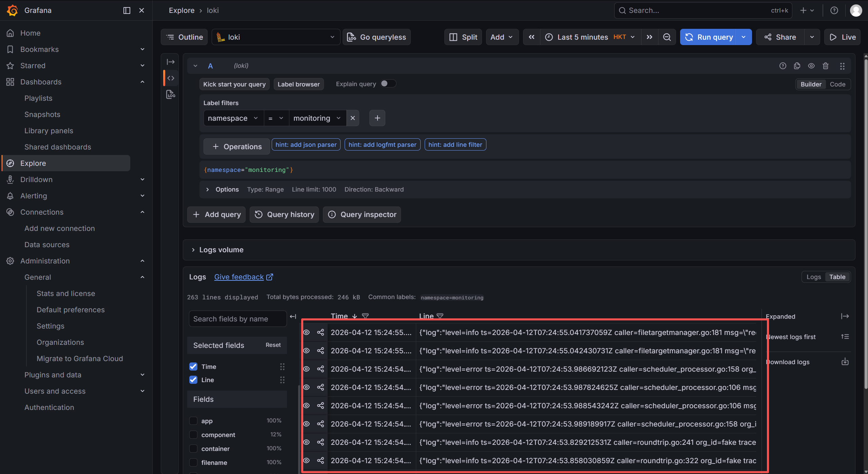Viewport: 868px width, 474px height.
Task: Show query A help icon
Action: pyautogui.click(x=783, y=66)
